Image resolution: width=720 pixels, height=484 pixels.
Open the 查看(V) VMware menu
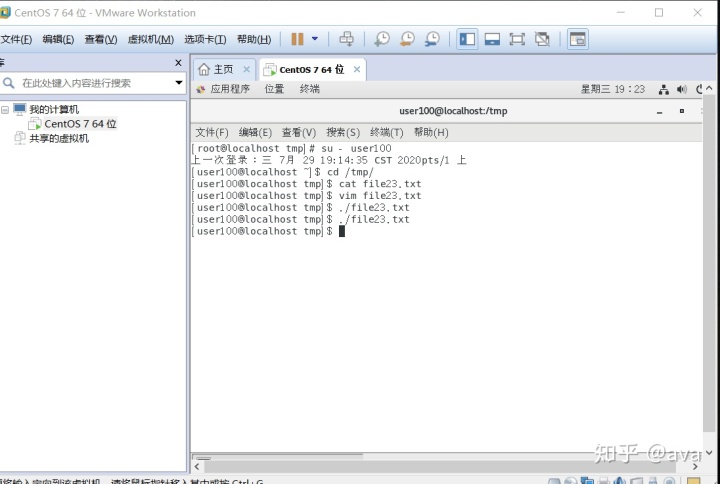click(101, 39)
